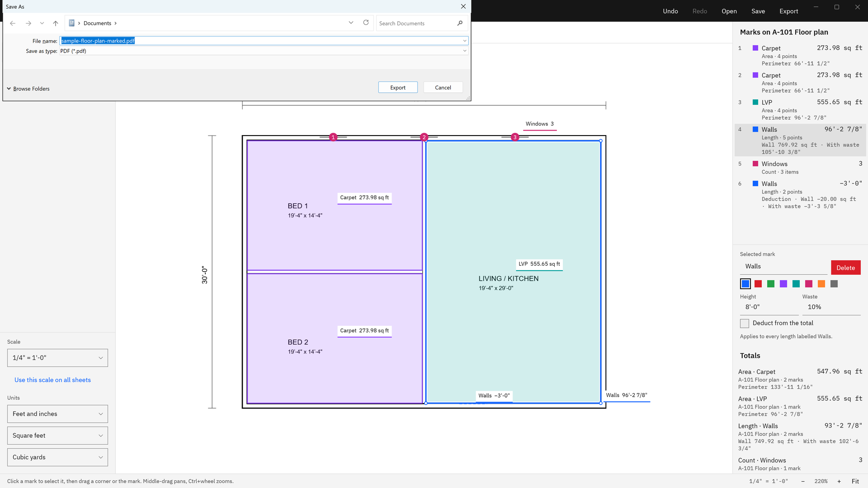This screenshot has width=868, height=488.
Task: Zoom out with the minus button
Action: coord(803,481)
